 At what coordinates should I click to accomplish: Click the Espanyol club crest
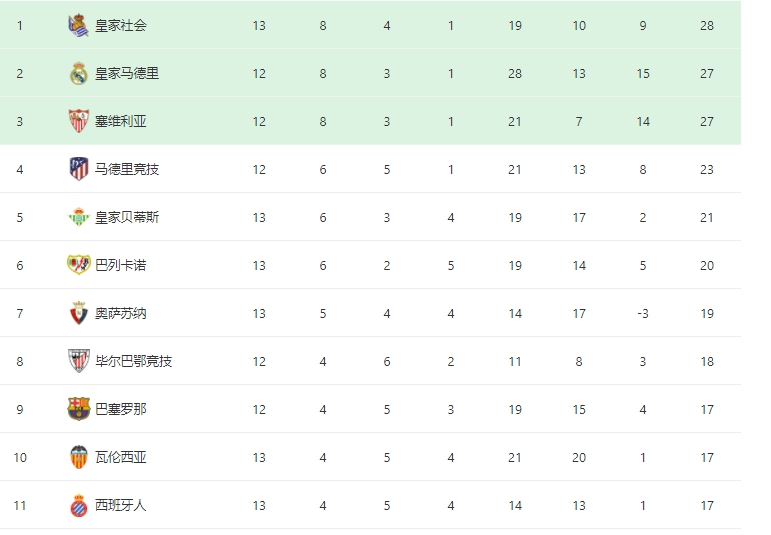(79, 505)
